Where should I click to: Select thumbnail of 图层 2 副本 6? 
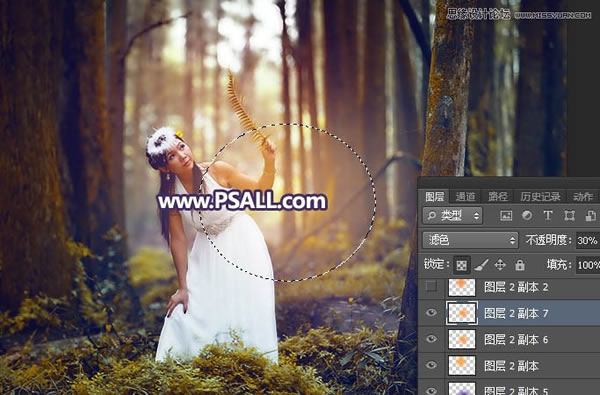462,339
